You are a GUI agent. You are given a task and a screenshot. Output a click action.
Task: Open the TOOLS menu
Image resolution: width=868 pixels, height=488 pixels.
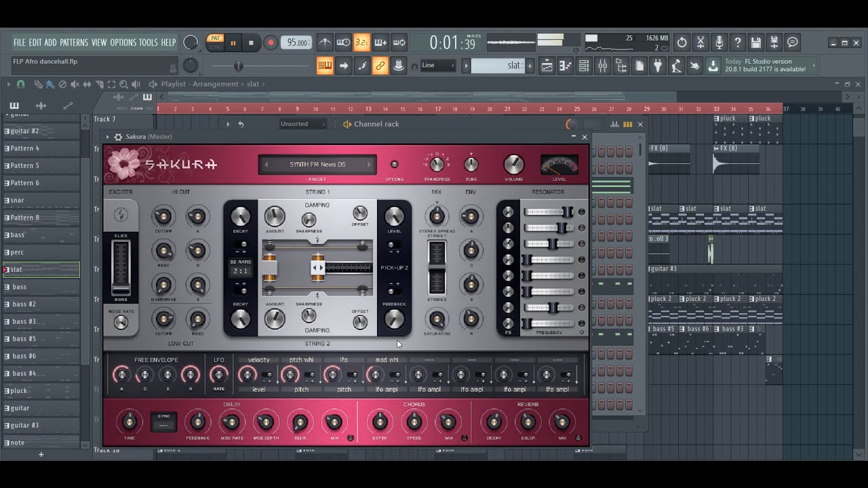[149, 43]
